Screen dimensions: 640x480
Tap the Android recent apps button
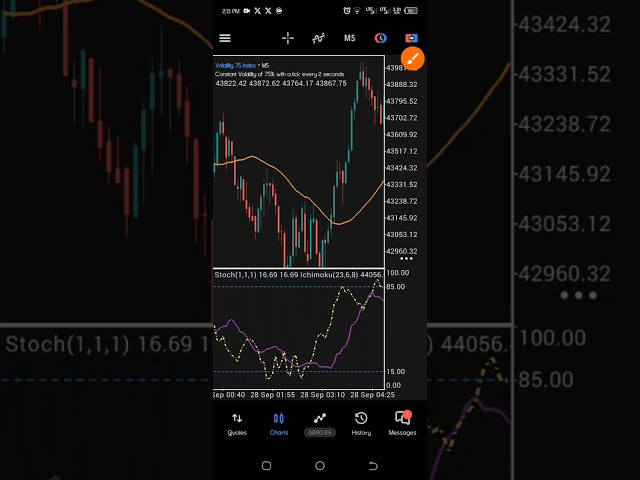tap(267, 466)
